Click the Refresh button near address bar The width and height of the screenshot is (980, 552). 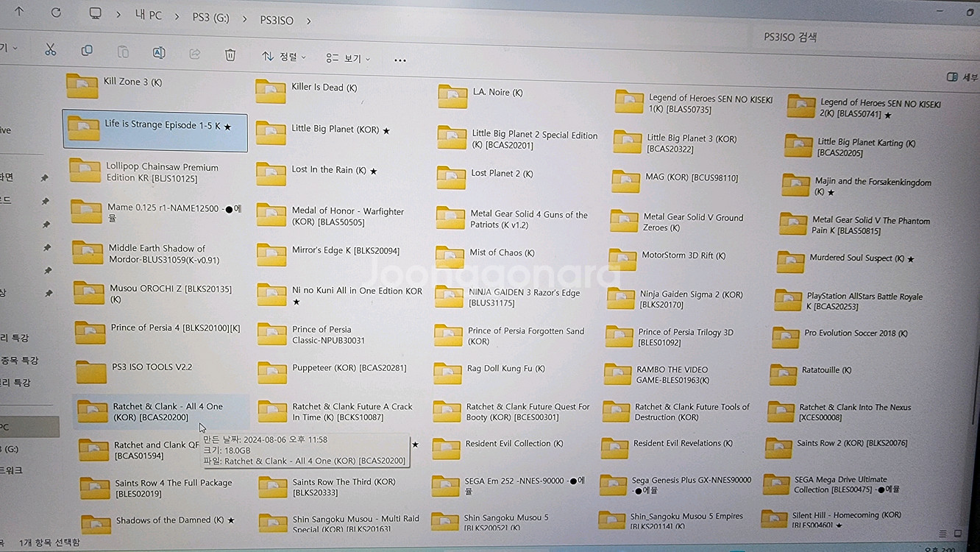click(x=56, y=13)
